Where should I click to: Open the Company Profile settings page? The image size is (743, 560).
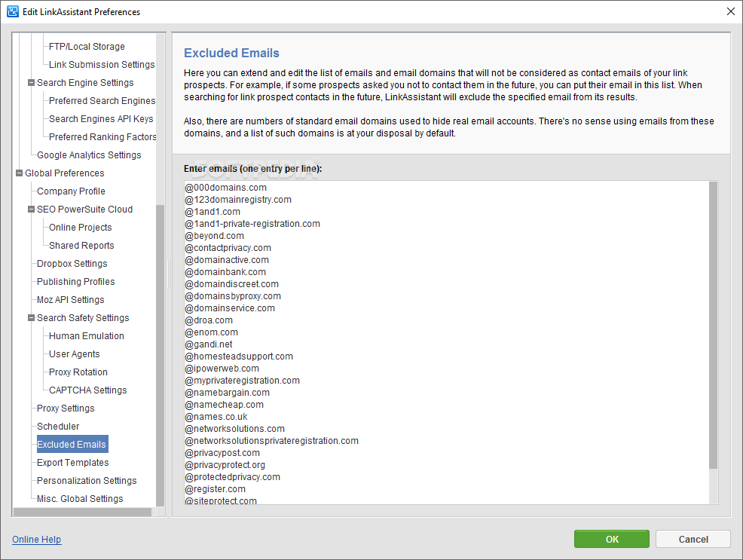[x=71, y=191]
